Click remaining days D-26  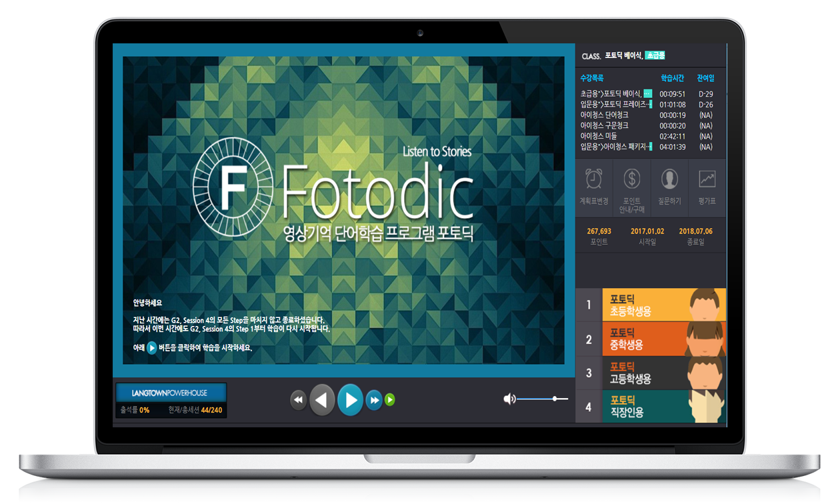(x=705, y=105)
